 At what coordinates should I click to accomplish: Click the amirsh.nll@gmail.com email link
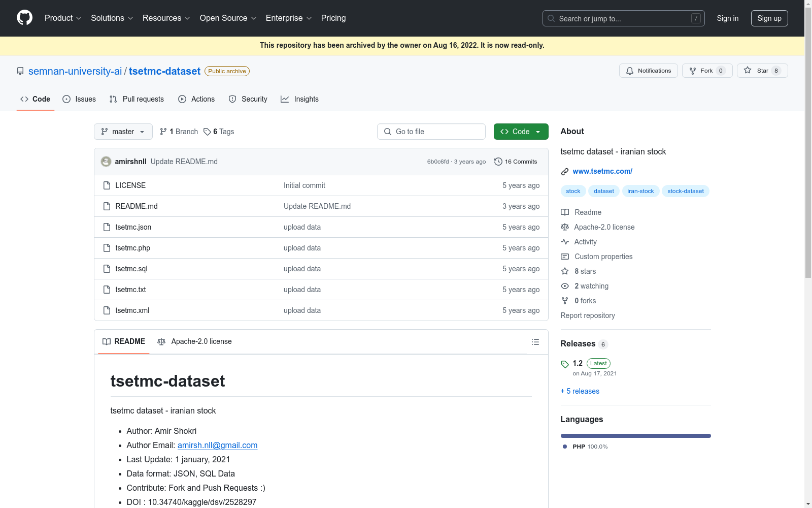point(218,445)
